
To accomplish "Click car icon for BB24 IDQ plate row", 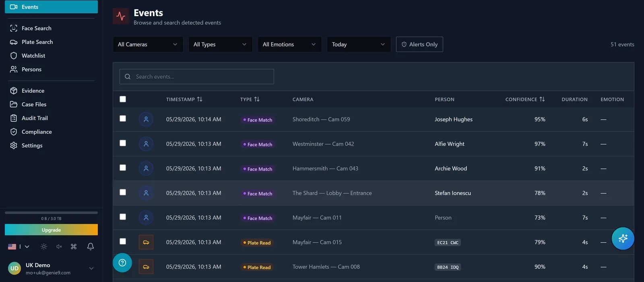I will point(146,267).
